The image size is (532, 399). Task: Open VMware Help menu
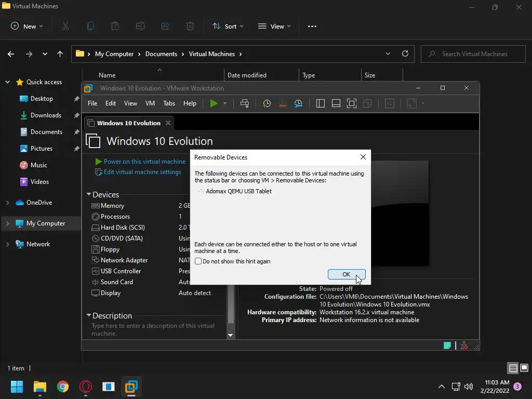(x=190, y=103)
